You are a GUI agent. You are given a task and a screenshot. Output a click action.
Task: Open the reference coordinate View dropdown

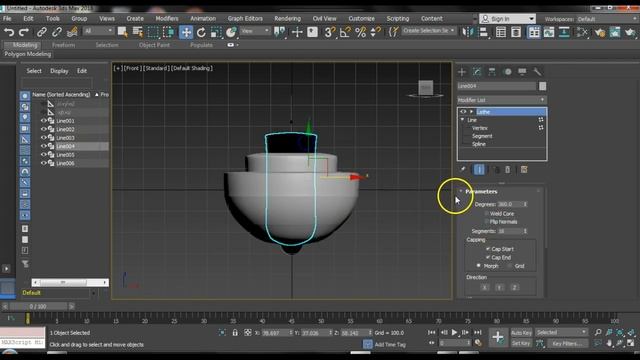point(255,31)
